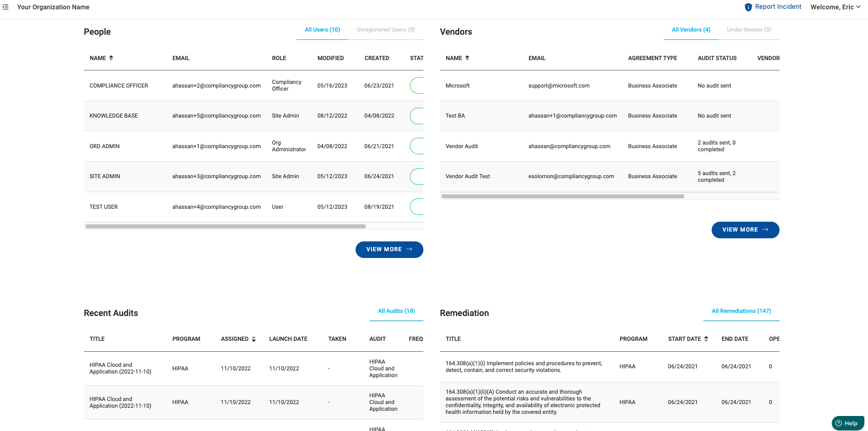Viewport: 868px width, 431px height.
Task: Click the Vendors table horizontal scrollbar
Action: 563,196
